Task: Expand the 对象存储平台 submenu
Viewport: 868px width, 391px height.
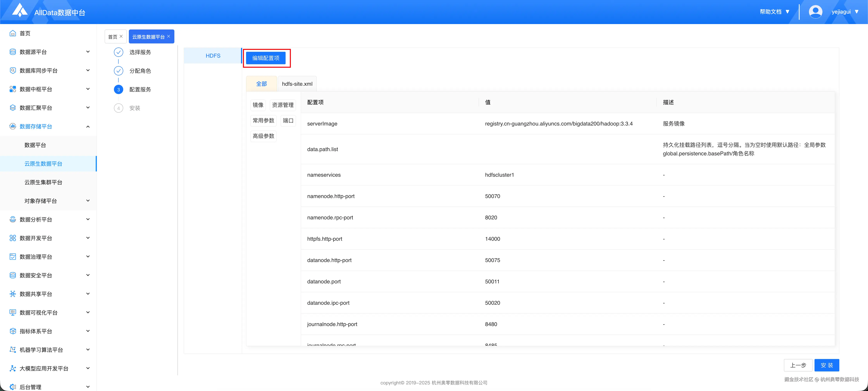Action: click(88, 201)
